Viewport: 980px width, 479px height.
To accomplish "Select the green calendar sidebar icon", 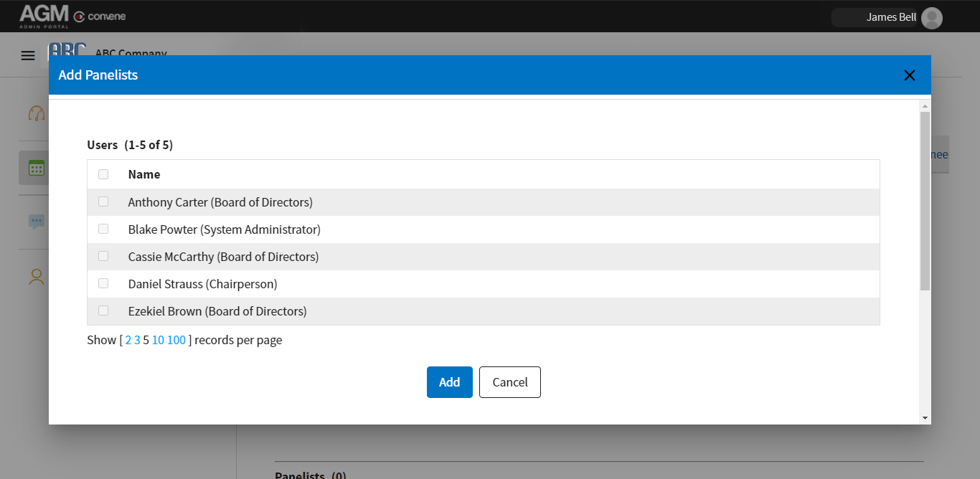I will point(35,167).
